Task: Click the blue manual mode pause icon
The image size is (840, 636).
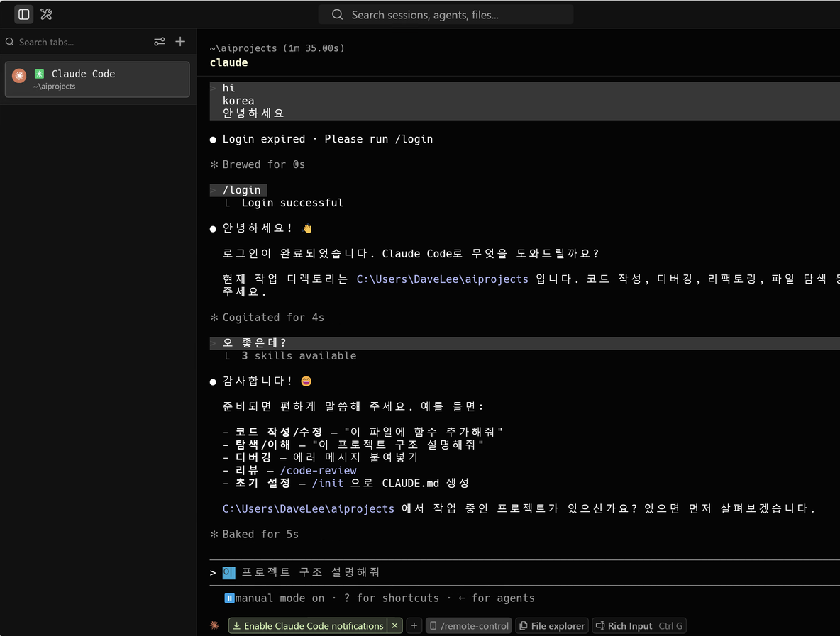Action: [x=228, y=598]
